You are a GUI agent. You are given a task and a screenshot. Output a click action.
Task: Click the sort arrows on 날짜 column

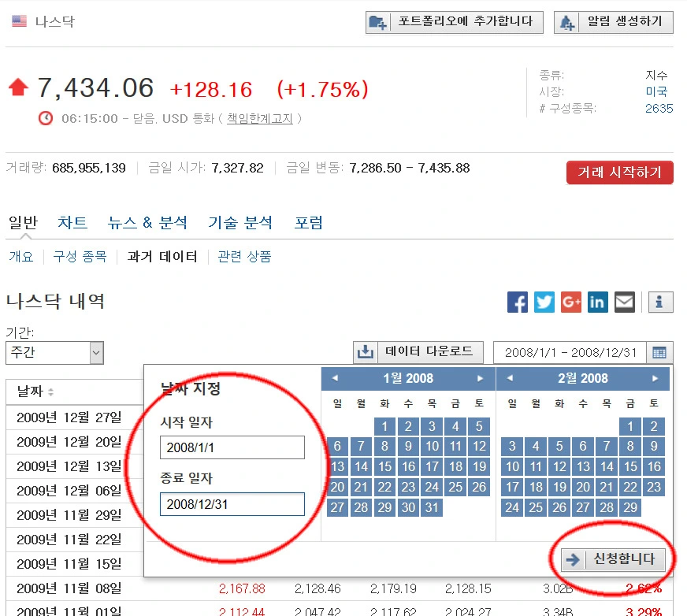point(51,391)
